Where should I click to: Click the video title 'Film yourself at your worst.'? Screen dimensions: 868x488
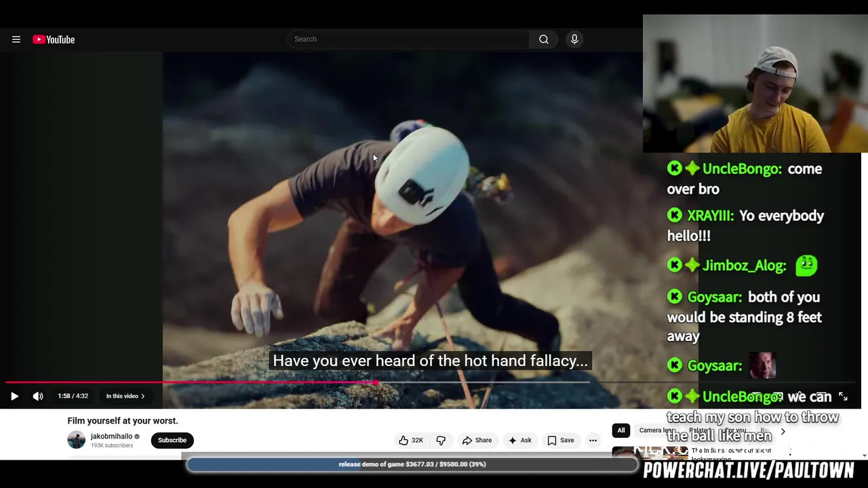123,421
